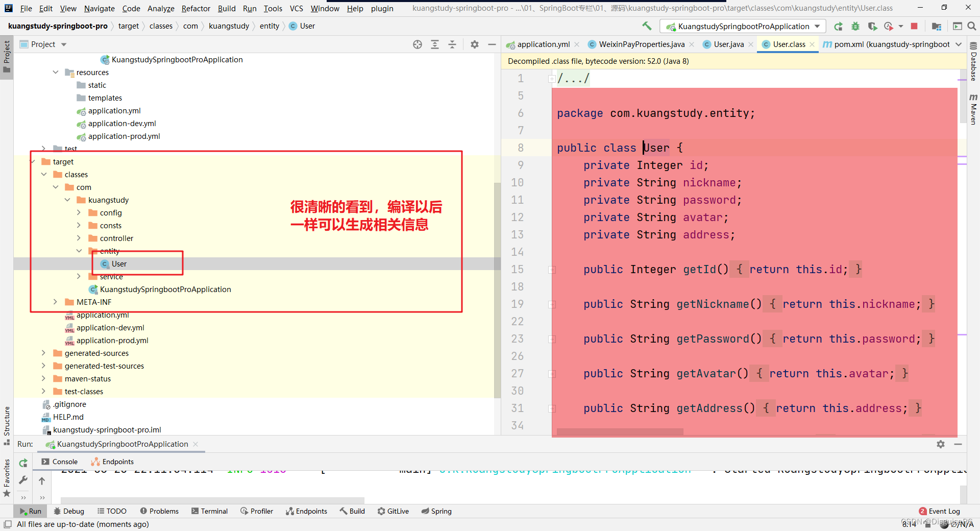
Task: Rerun application from Run panel left icon
Action: pos(23,463)
